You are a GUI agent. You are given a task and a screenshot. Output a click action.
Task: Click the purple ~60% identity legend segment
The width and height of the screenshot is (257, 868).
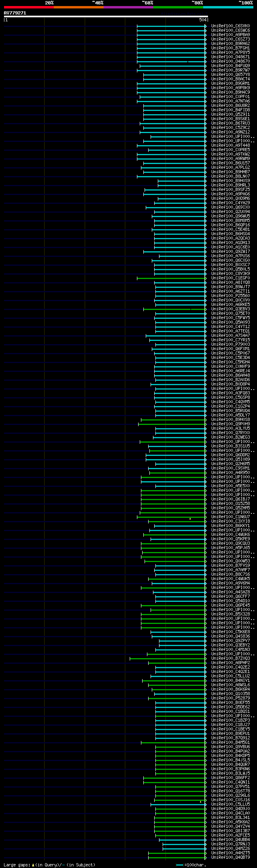click(x=128, y=7)
